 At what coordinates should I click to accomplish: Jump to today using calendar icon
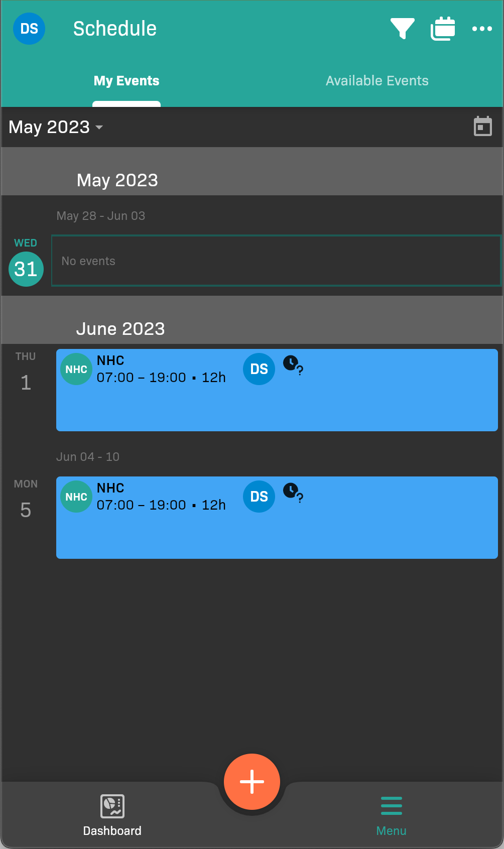pos(482,127)
